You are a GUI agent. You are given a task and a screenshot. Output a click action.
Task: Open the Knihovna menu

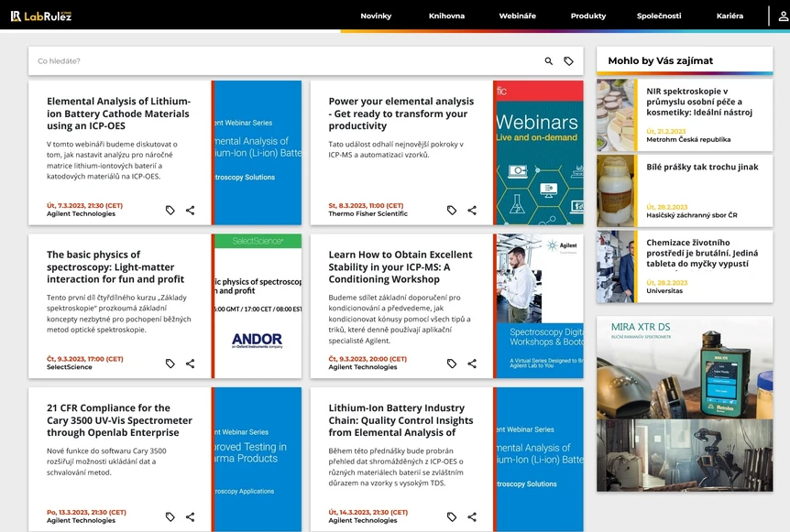coord(446,16)
